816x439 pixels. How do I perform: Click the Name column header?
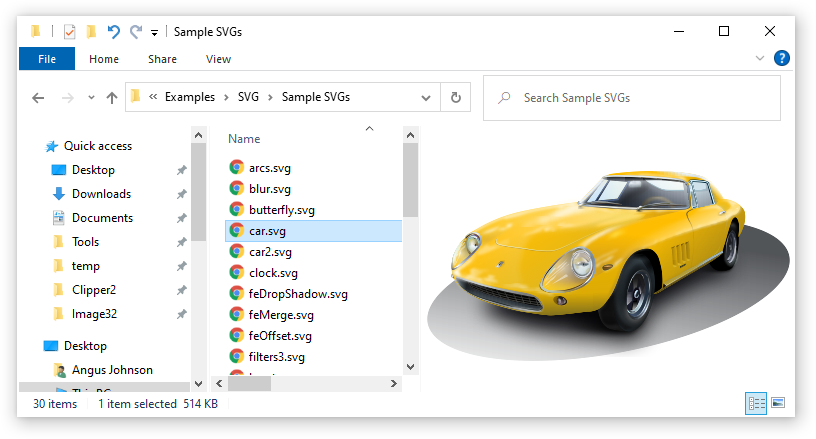pyautogui.click(x=244, y=139)
